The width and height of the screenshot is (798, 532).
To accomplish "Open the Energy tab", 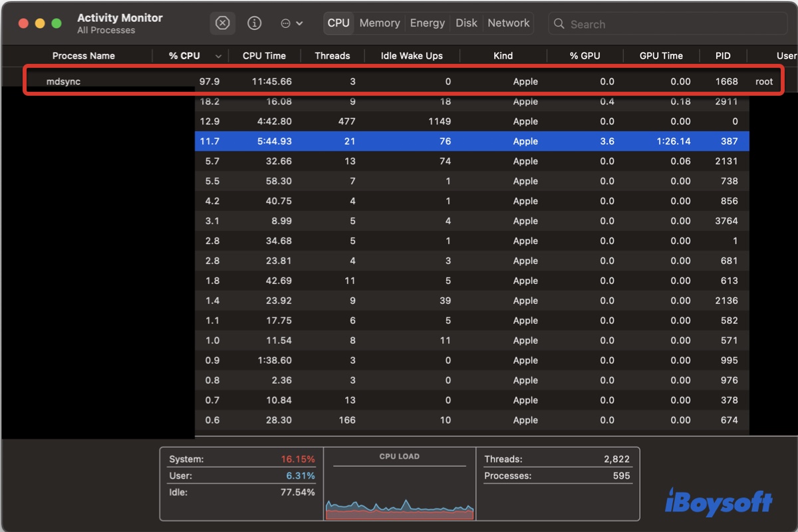I will coord(427,23).
